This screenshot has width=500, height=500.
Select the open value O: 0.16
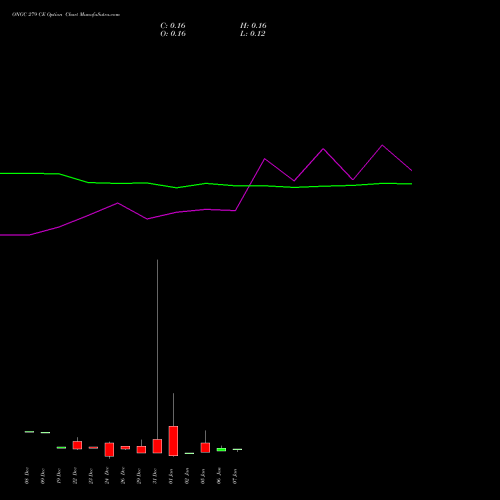[x=173, y=34]
